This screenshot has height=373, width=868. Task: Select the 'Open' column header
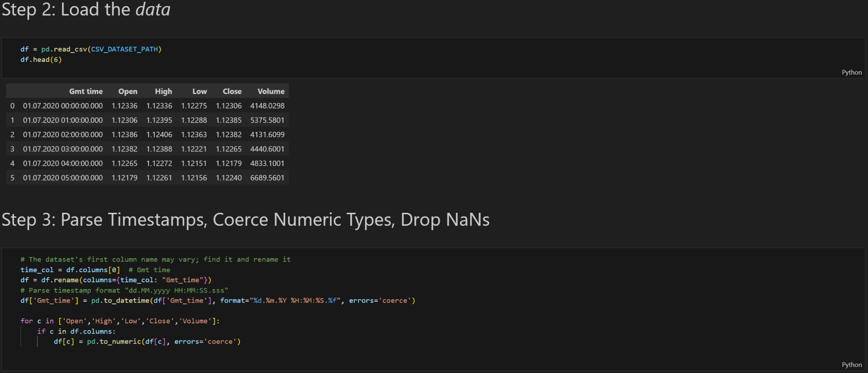click(x=128, y=91)
